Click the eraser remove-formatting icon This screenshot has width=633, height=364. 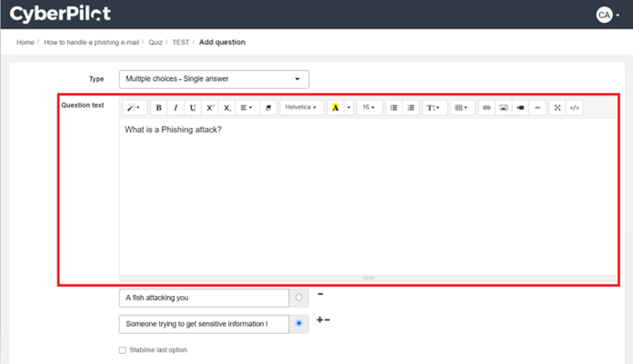[x=268, y=108]
